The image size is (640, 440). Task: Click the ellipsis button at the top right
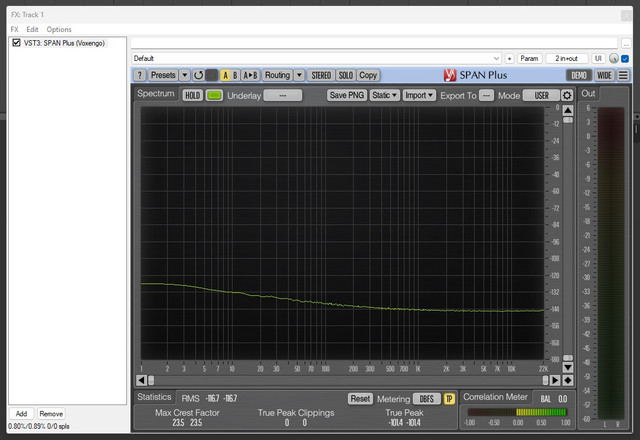tap(626, 43)
